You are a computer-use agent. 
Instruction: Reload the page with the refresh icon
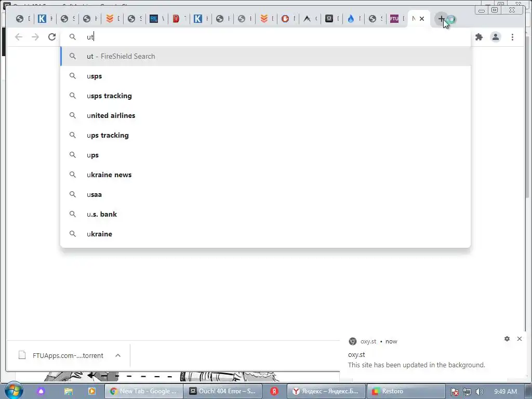51,37
